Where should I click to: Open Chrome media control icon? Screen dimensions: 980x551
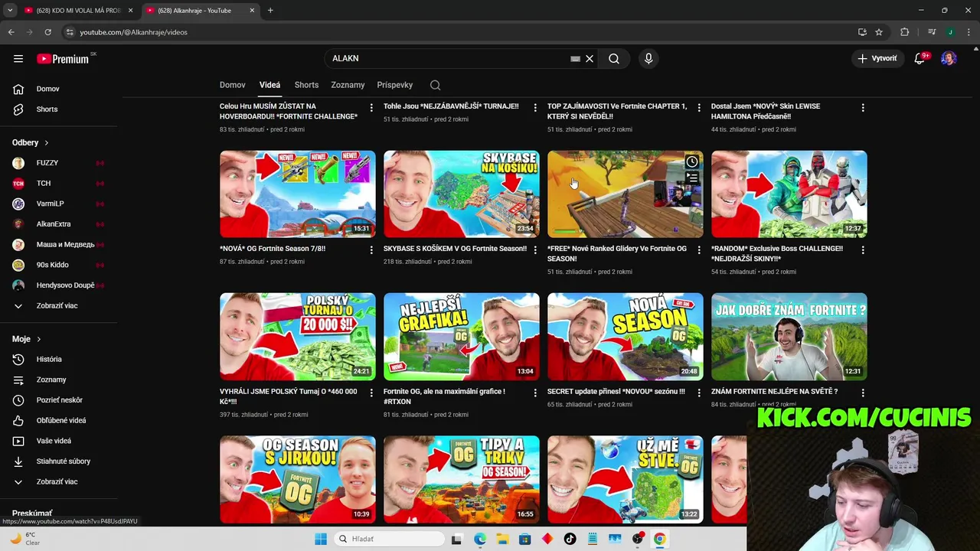click(x=931, y=32)
